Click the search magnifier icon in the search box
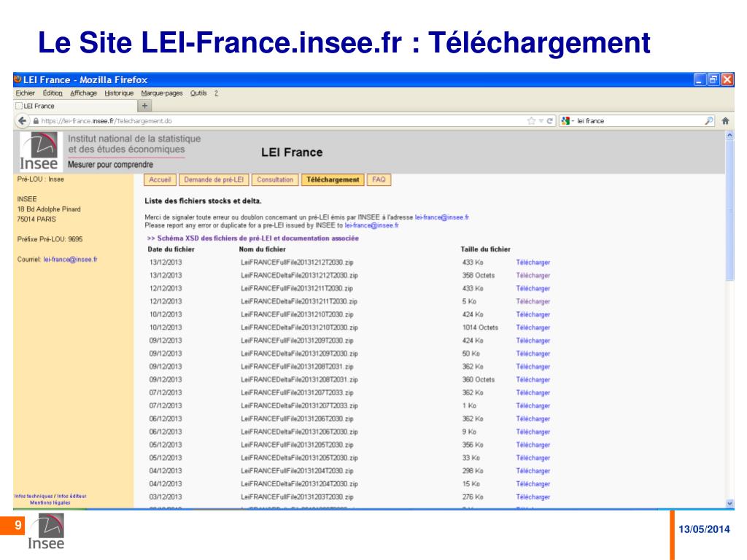The height and width of the screenshot is (560, 747). click(709, 121)
